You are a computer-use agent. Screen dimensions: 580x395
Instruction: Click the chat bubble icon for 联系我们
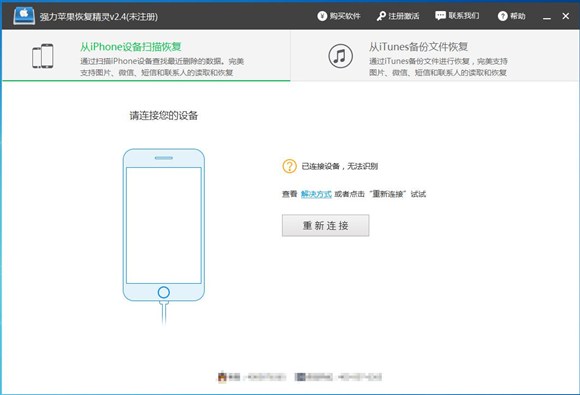coord(440,16)
